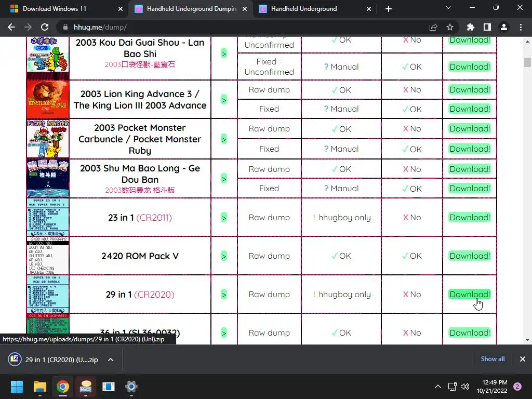532x399 pixels.
Task: Click the forward navigation arrow
Action: pos(28,27)
